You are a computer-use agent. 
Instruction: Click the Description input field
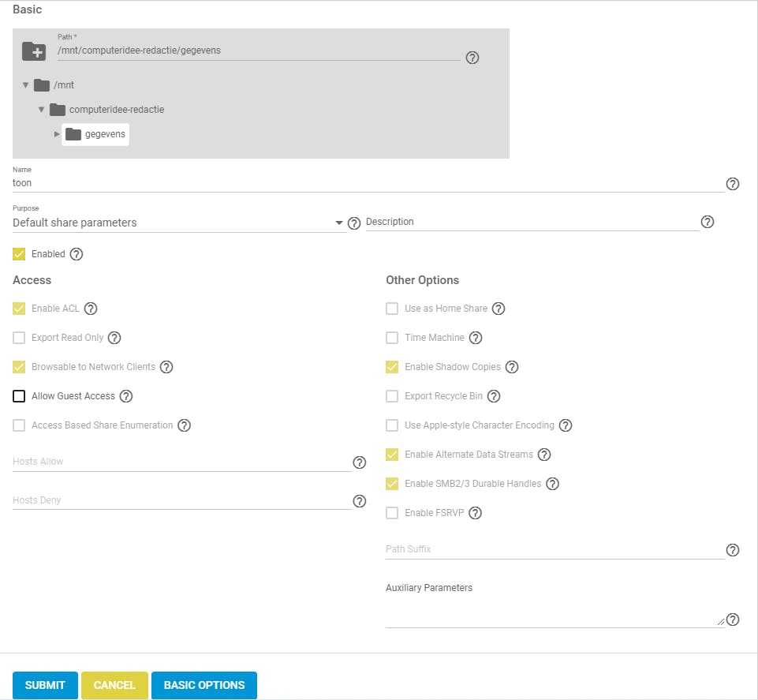point(532,223)
